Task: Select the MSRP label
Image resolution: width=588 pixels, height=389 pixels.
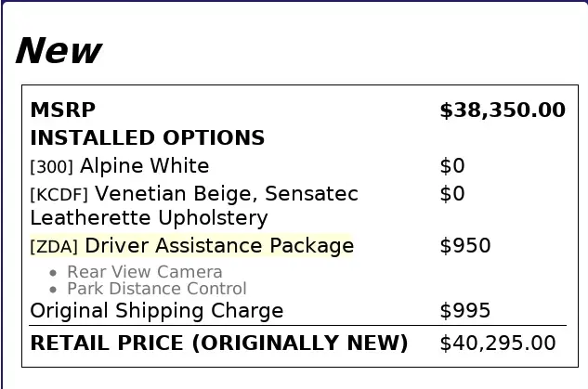Action: click(x=62, y=110)
